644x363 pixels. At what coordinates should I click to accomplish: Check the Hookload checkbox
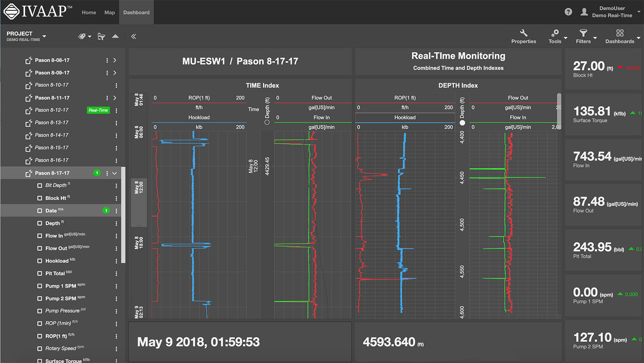point(40,261)
